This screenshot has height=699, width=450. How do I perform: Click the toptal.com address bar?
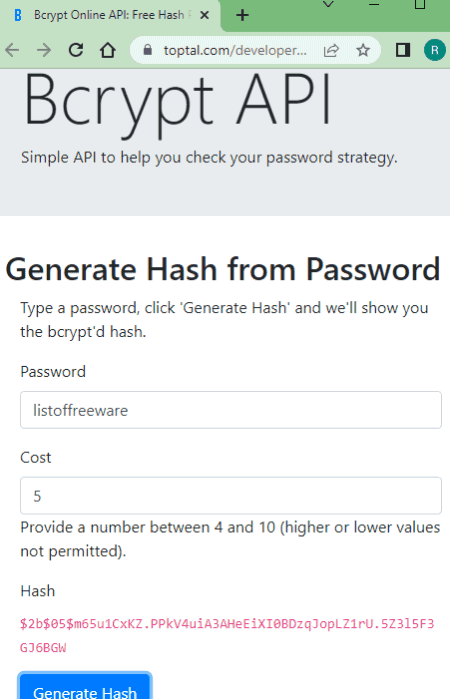(x=235, y=50)
